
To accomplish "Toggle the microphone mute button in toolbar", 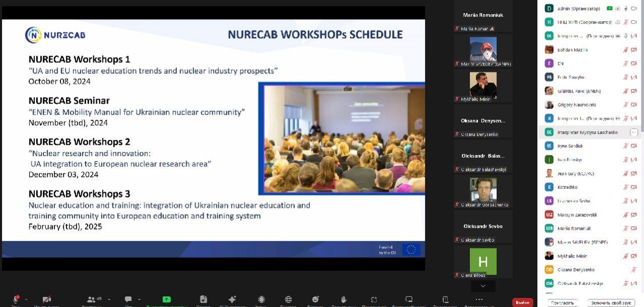I will pos(16,299).
